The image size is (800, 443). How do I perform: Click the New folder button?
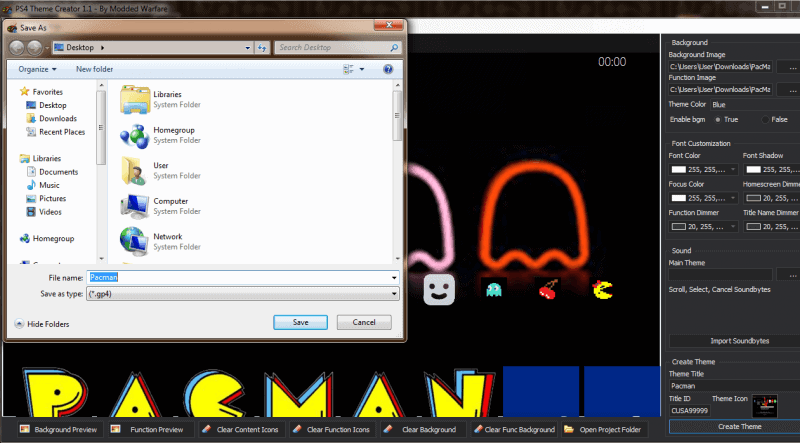94,69
